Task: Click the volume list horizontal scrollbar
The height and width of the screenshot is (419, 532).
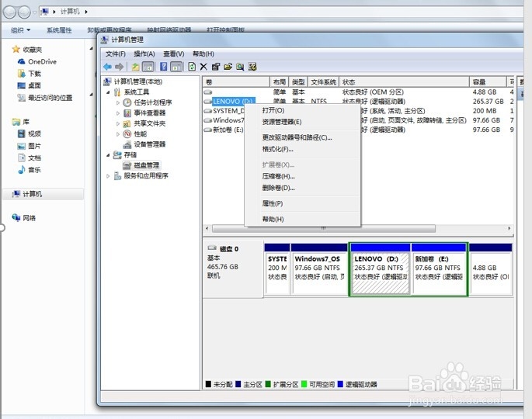Action: pos(324,228)
